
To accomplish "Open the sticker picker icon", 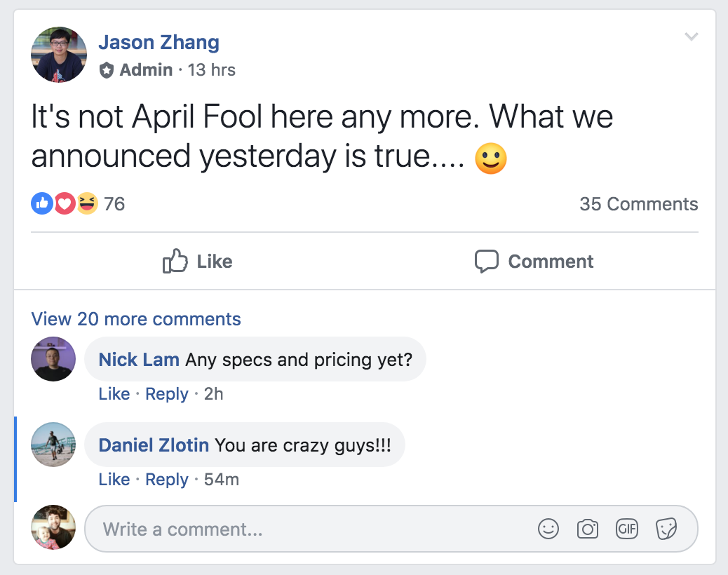I will coord(666,529).
